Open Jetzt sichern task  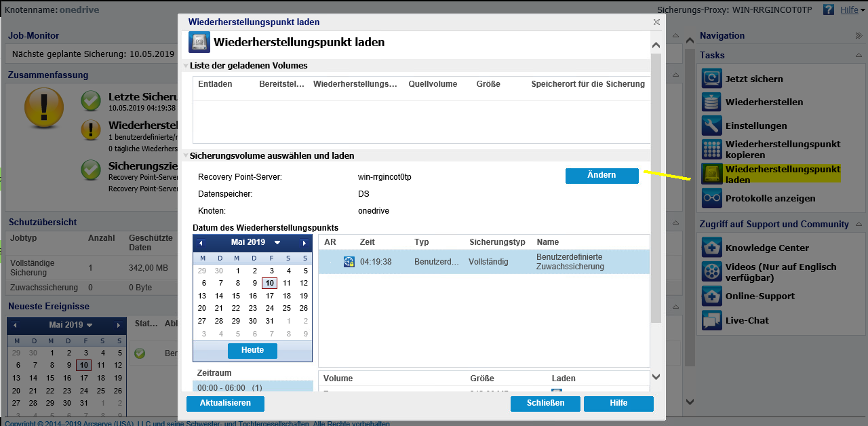pyautogui.click(x=754, y=79)
